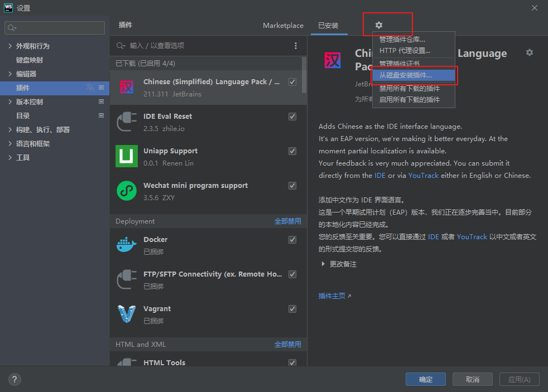Screen dimensions: 548x392
Task: Disable Uniapp Support plugin checkbox
Action: (x=292, y=151)
